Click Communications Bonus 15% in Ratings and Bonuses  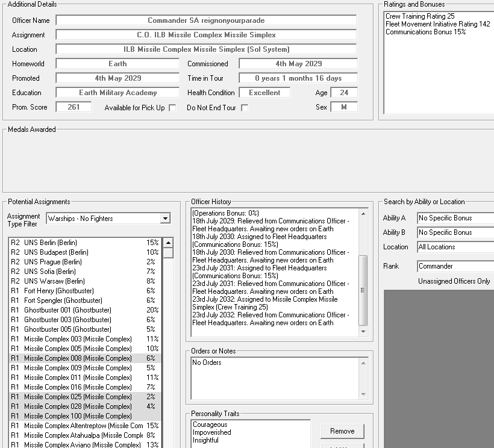click(x=426, y=32)
